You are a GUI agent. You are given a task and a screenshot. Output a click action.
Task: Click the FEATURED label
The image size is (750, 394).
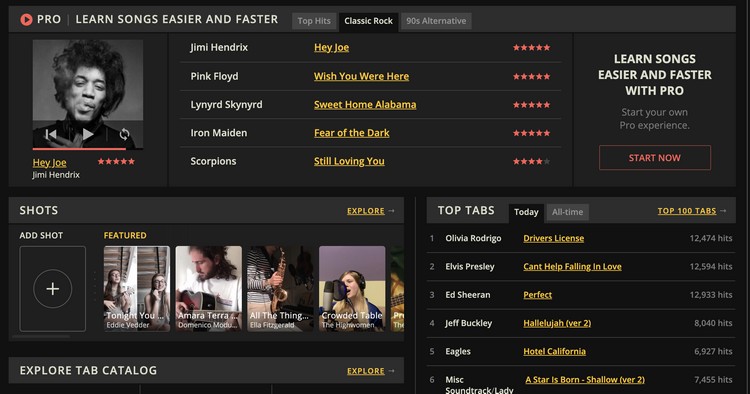point(125,236)
